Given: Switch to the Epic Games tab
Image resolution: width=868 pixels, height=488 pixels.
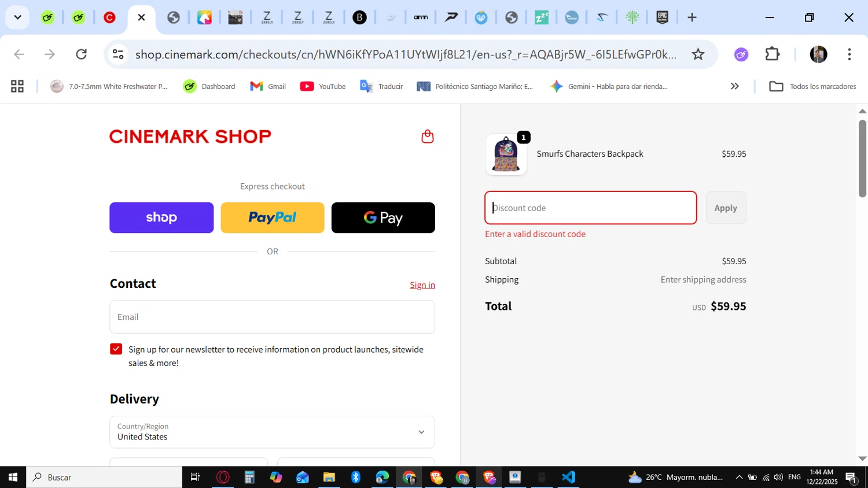Looking at the screenshot, I should point(663,17).
